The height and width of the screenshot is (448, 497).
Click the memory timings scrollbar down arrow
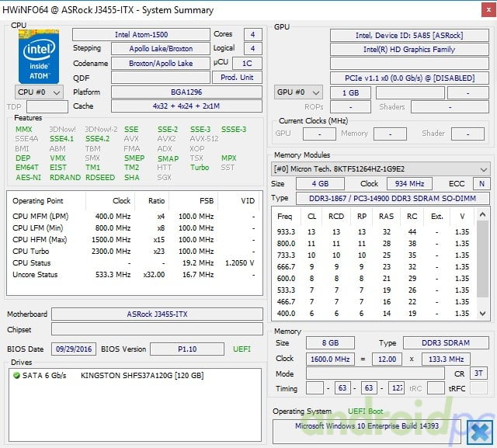click(x=482, y=314)
